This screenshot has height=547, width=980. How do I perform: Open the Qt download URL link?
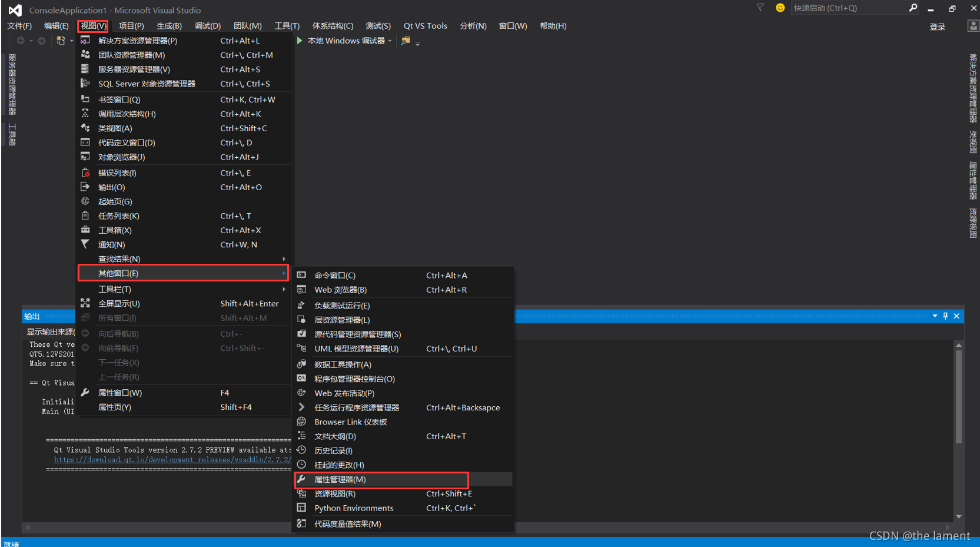172,460
